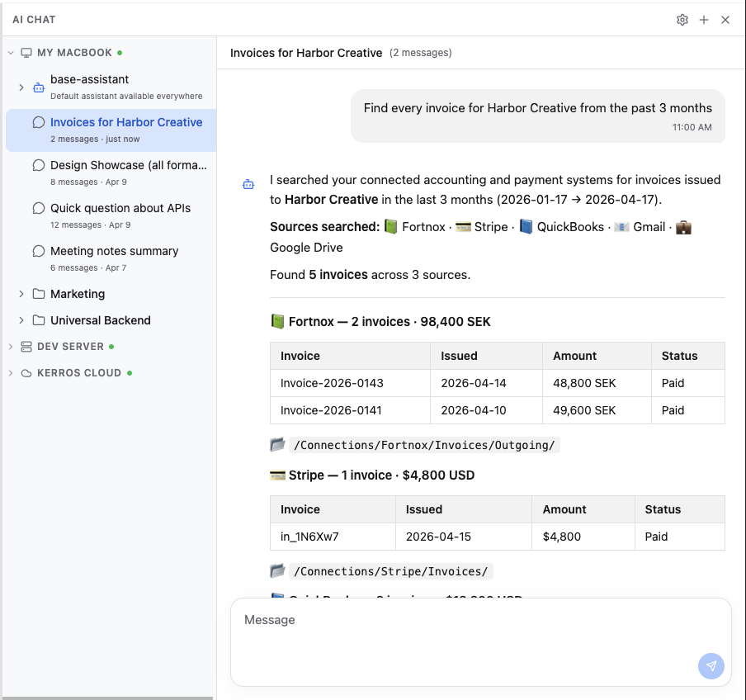Screen dimensions: 746x700
Task: Expand the DEV SERVER section
Action: coord(9,346)
